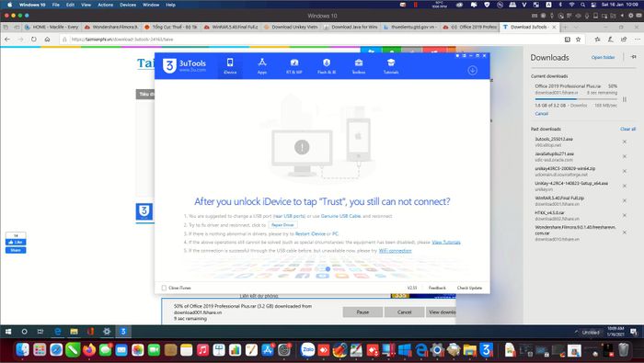
Task: Click the 3uTools logo in header
Action: point(184,65)
